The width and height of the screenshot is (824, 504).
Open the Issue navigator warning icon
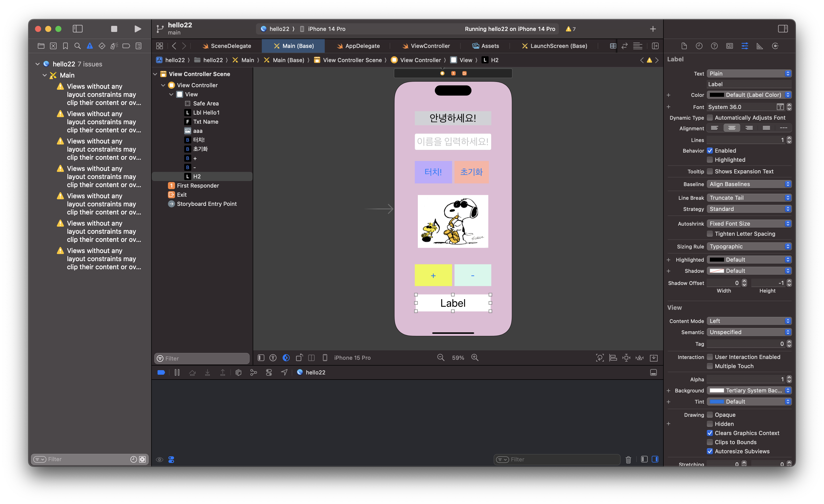tap(90, 46)
